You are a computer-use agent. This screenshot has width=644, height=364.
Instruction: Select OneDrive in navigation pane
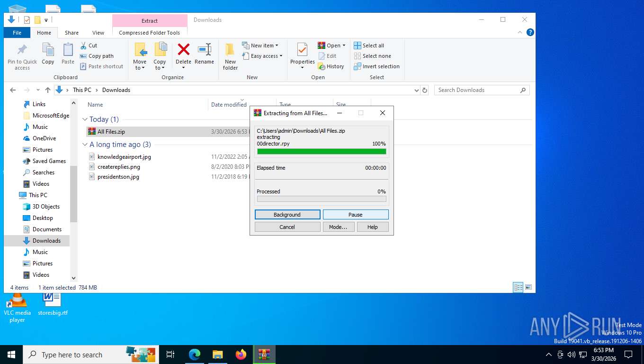point(44,138)
